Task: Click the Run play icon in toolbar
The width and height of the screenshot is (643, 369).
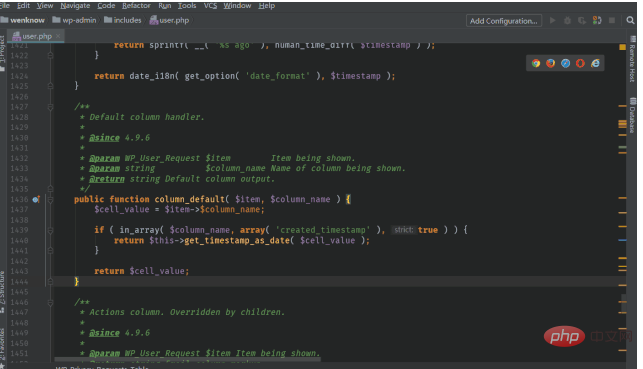Action: click(553, 20)
